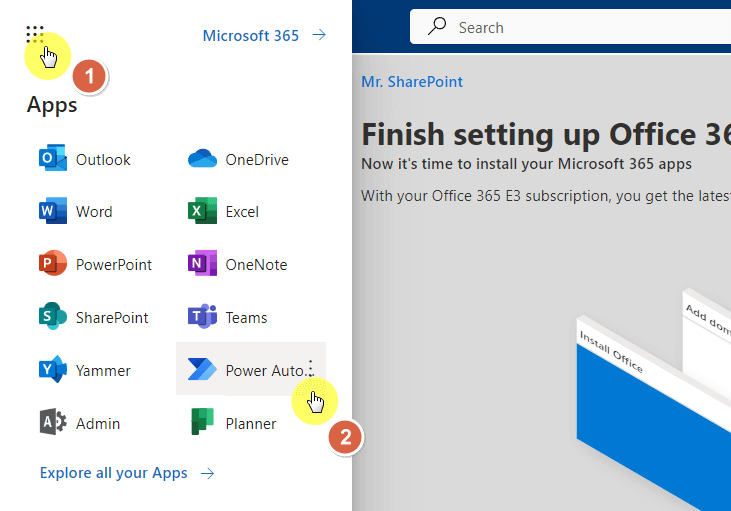Launch Outlook from the apps list
The width and height of the screenshot is (731, 511).
tap(84, 159)
